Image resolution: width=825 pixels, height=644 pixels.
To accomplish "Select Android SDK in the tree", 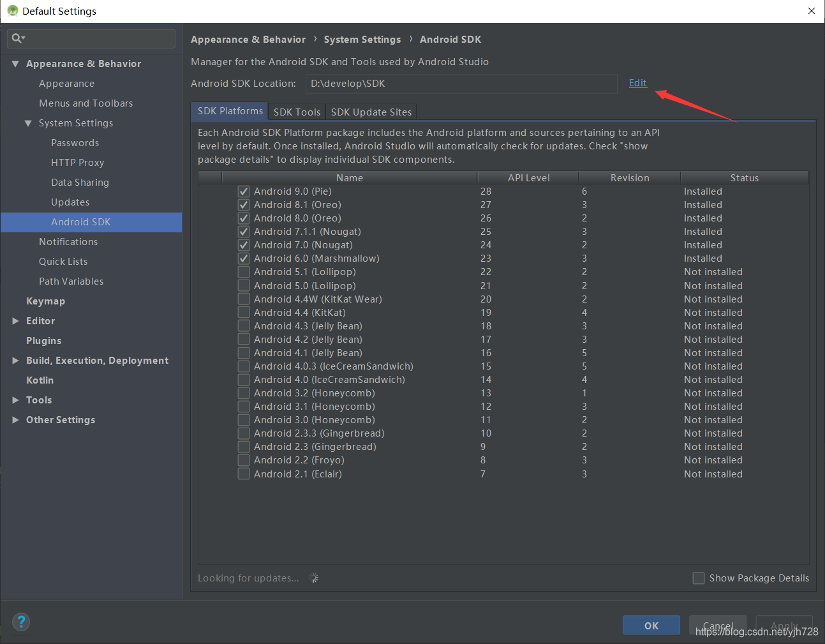I will coord(91,222).
